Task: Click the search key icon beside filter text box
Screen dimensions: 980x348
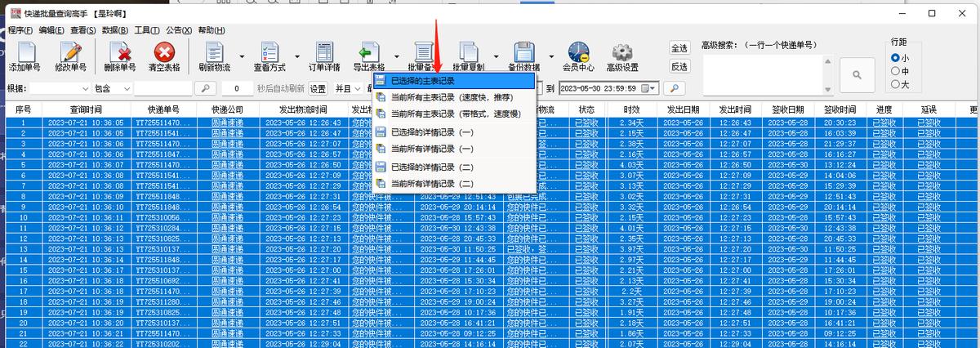Action: coord(206,88)
